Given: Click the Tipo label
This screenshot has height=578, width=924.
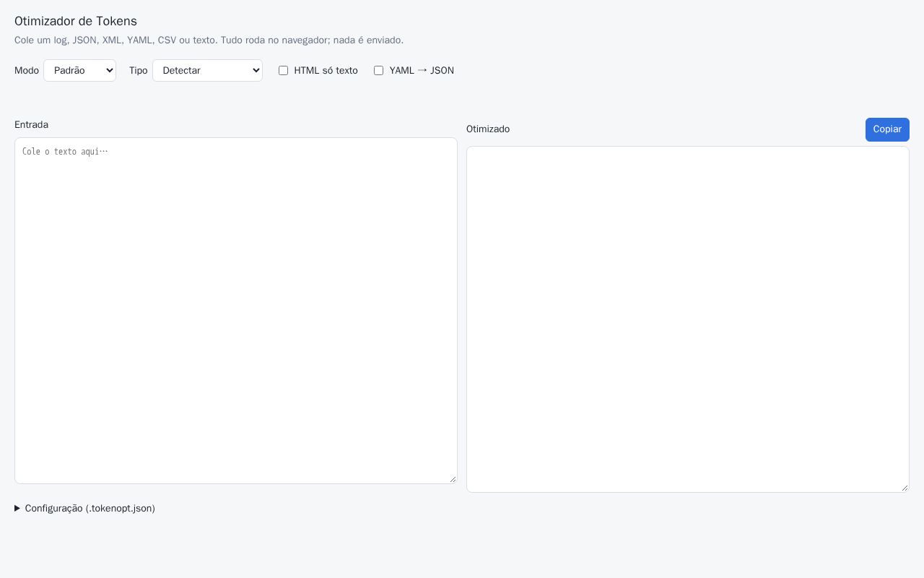Looking at the screenshot, I should 139,70.
